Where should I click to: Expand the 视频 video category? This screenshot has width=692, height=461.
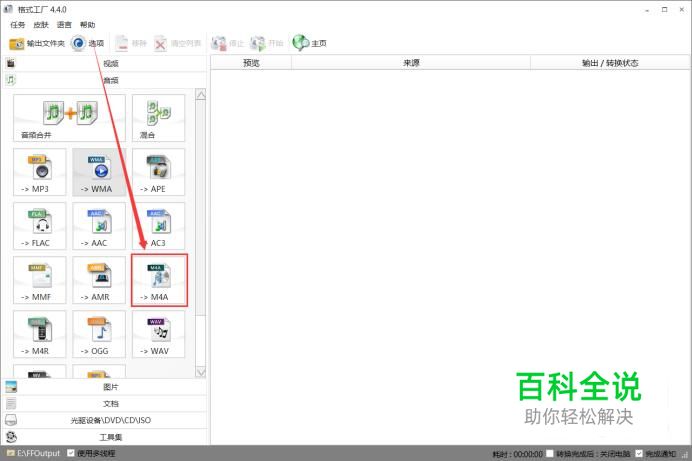(x=105, y=64)
